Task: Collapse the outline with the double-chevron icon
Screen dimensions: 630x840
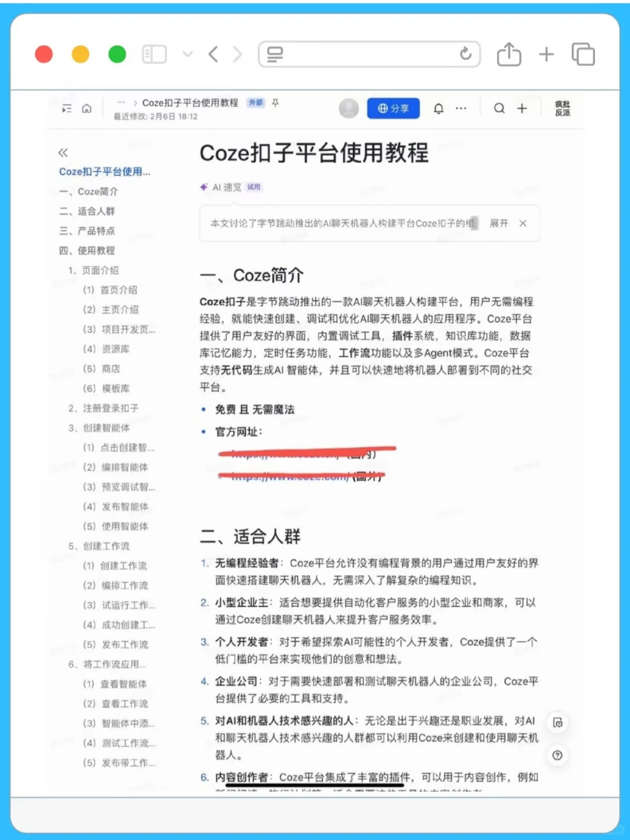Action: 63,153
